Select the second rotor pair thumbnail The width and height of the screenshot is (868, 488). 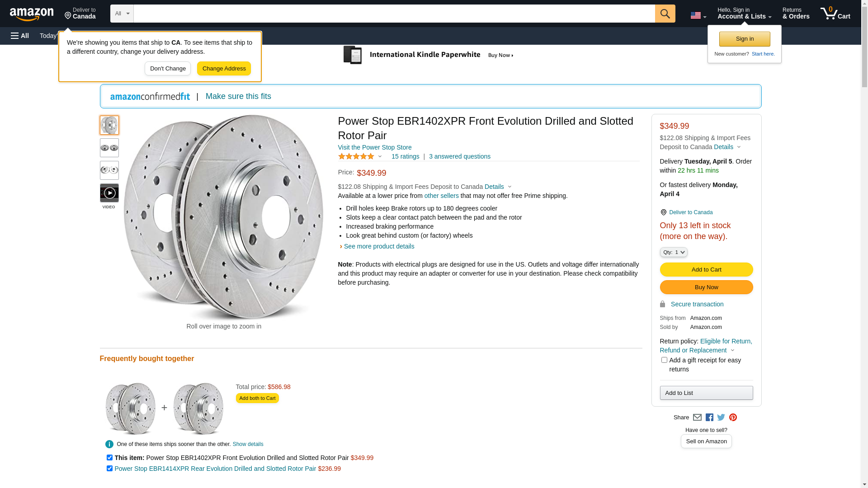click(109, 148)
